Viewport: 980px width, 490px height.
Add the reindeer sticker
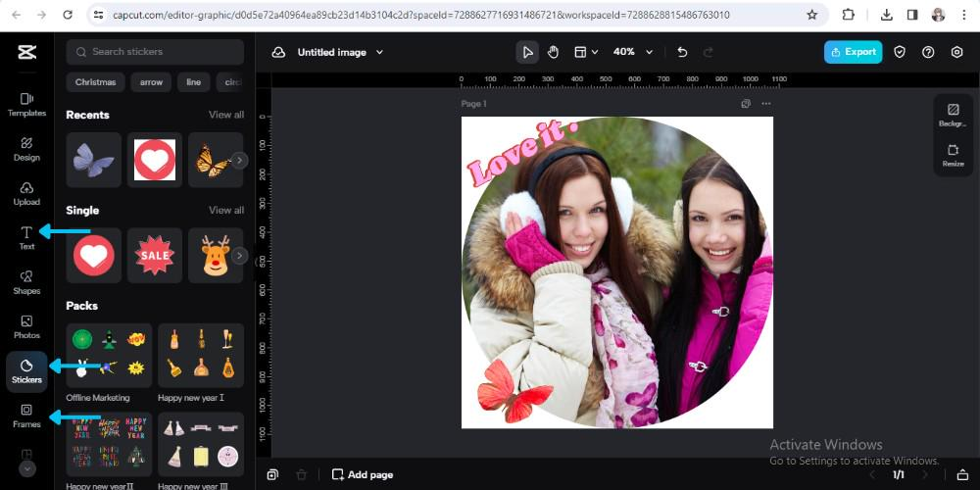pyautogui.click(x=215, y=256)
